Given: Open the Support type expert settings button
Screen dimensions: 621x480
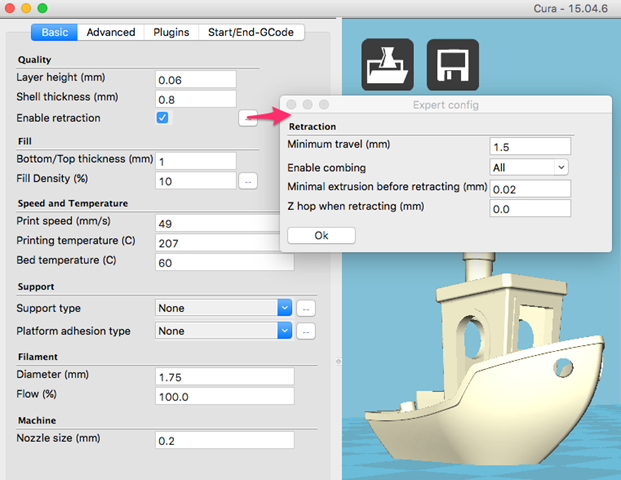Looking at the screenshot, I should click(306, 309).
